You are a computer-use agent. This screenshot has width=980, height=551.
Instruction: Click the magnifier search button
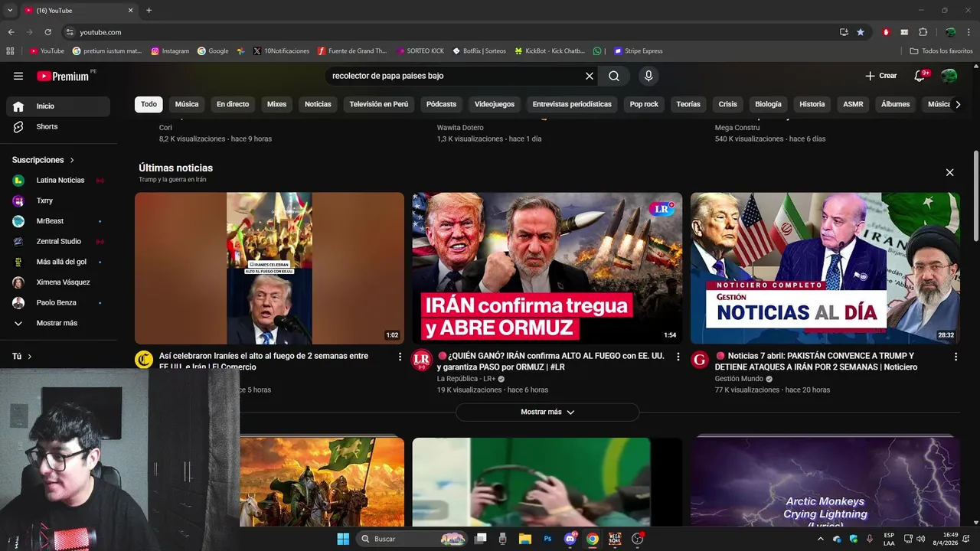614,76
